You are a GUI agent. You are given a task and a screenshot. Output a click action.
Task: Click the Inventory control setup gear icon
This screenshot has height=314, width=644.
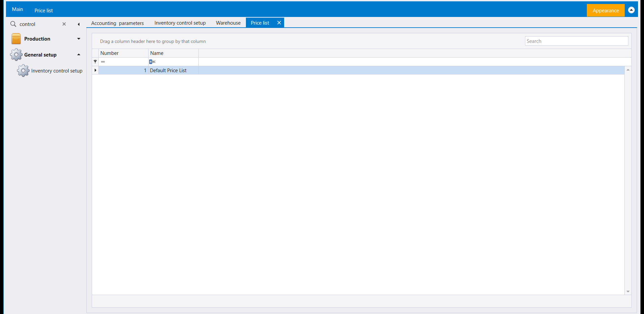[23, 71]
